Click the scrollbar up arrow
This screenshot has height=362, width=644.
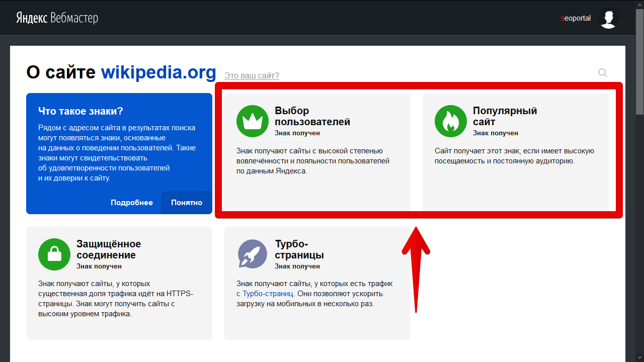click(639, 4)
